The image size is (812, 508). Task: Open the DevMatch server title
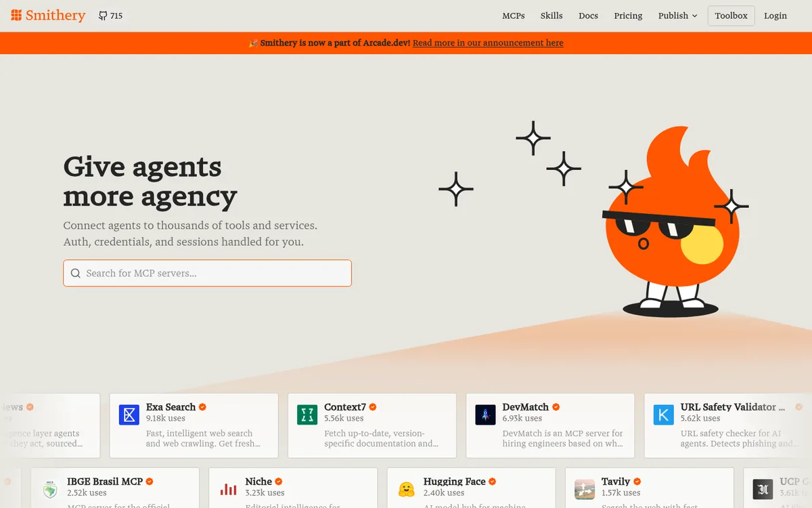(x=526, y=407)
